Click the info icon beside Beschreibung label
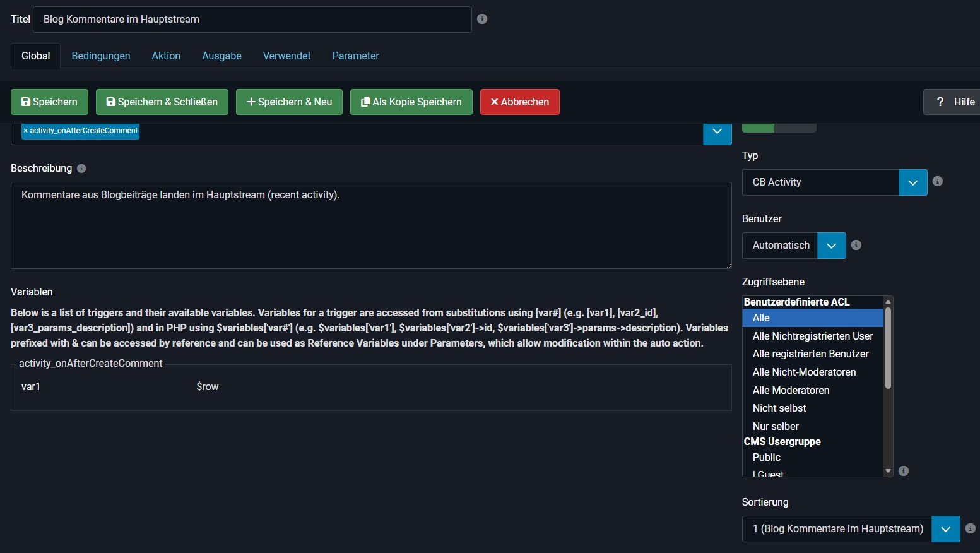980x553 pixels. point(81,169)
